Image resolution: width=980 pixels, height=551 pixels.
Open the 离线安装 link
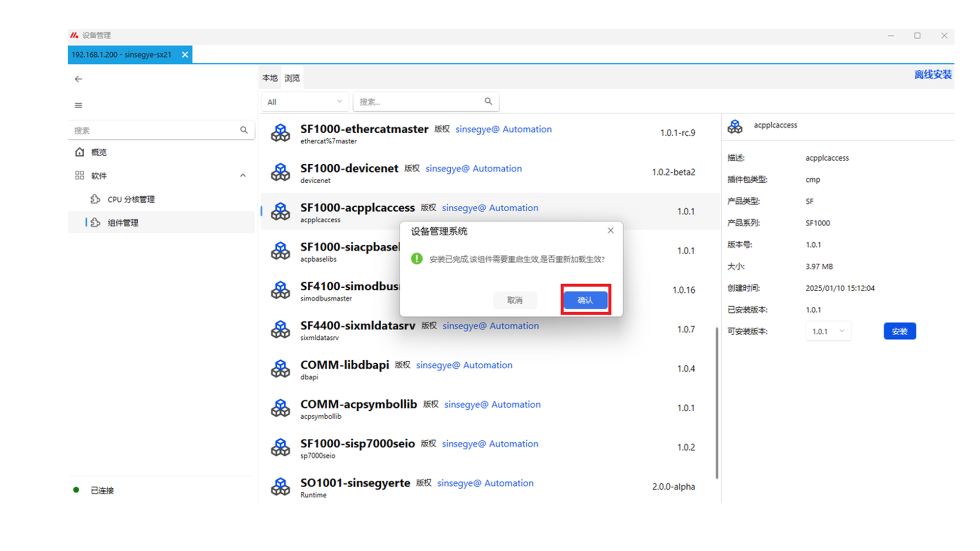(x=933, y=75)
